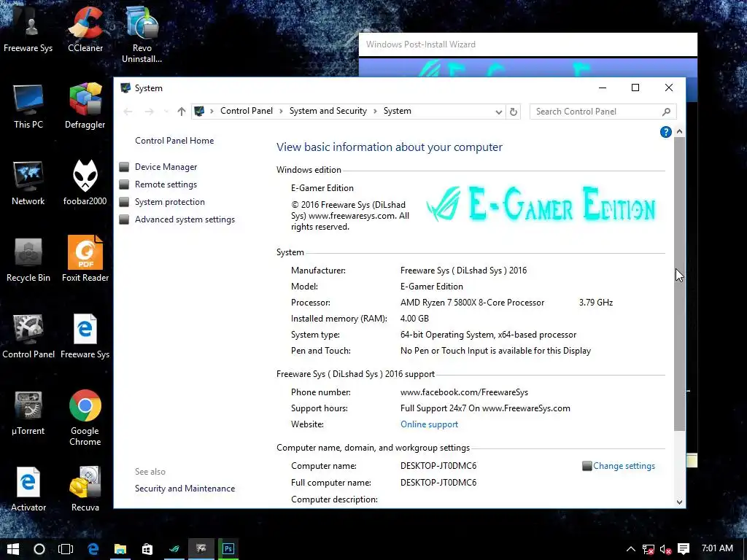Select the Foxit Reader desktop icon
Viewport: 747px width, 560px height.
[x=85, y=260]
